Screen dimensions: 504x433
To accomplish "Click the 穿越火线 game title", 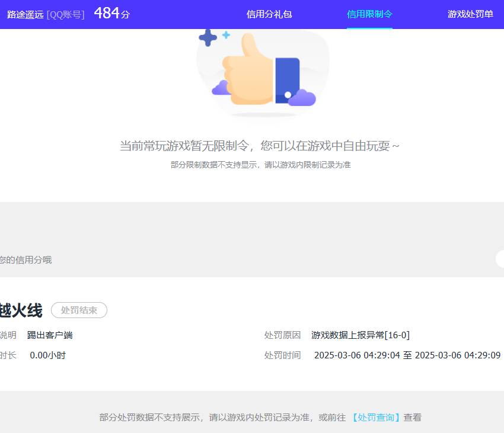I will click(21, 310).
